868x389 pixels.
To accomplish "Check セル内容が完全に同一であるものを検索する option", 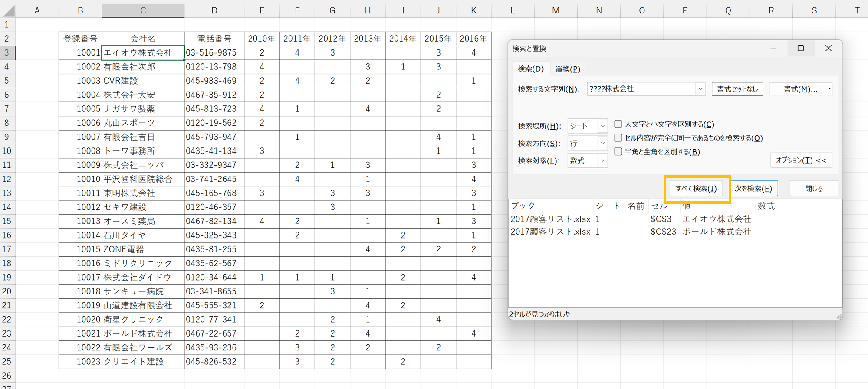I will click(618, 138).
